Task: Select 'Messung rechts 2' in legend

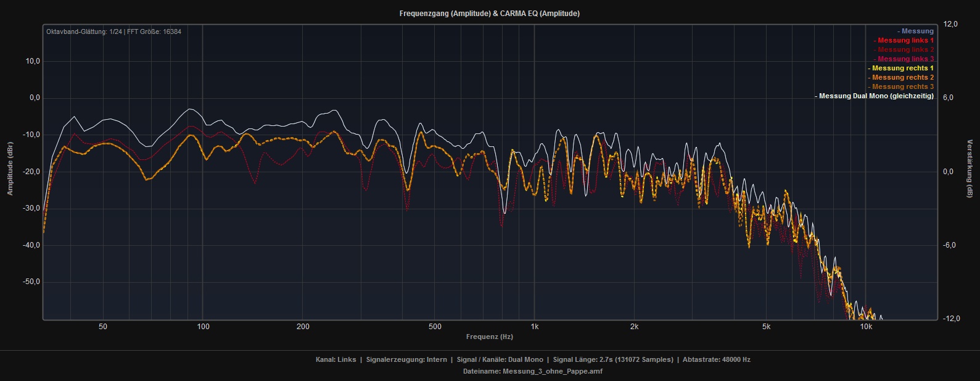Action: [902, 77]
